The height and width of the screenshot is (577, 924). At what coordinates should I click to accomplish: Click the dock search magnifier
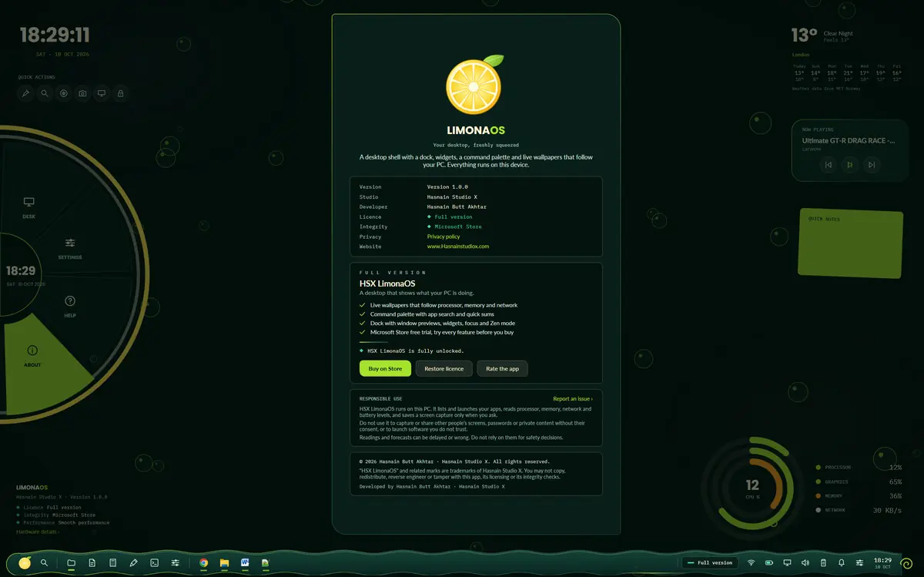click(45, 563)
